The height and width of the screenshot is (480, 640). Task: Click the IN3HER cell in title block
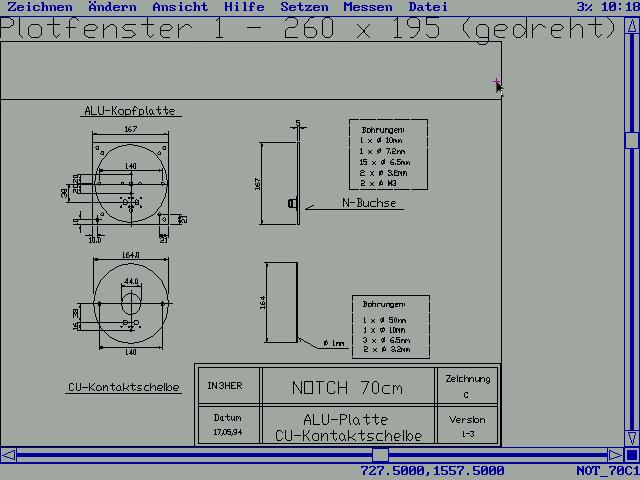229,386
